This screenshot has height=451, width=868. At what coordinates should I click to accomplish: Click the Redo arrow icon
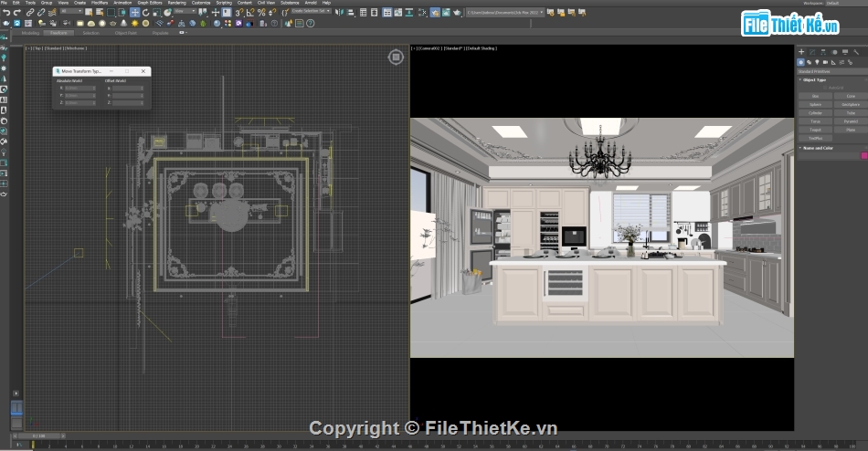click(17, 12)
